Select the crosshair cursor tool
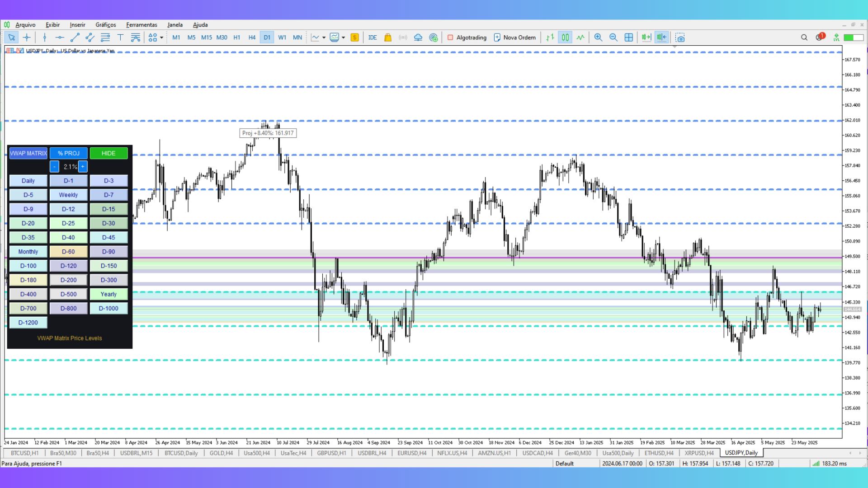 (27, 38)
